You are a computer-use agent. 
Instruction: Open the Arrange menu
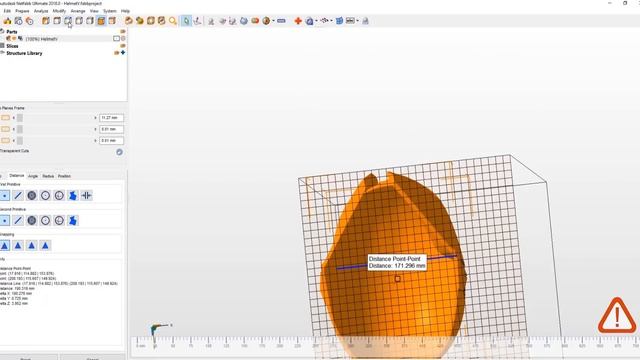click(78, 11)
